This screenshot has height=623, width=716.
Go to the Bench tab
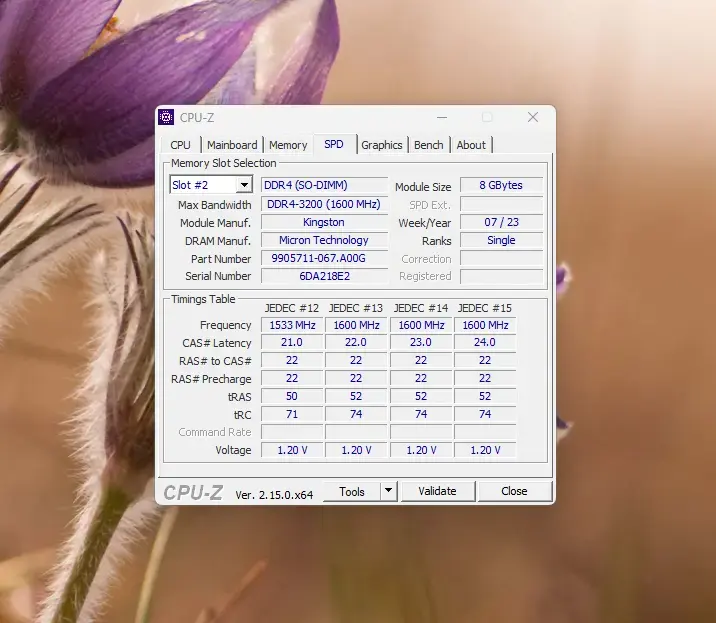429,145
